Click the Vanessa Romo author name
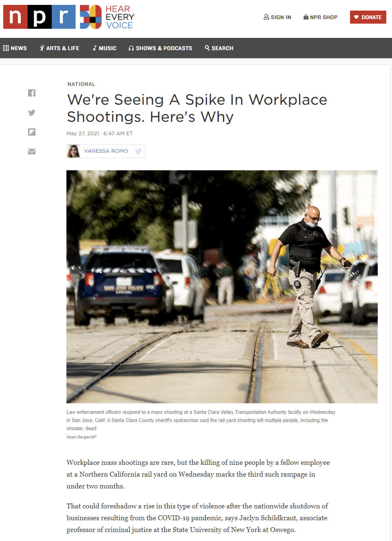The image size is (392, 541). coord(106,151)
